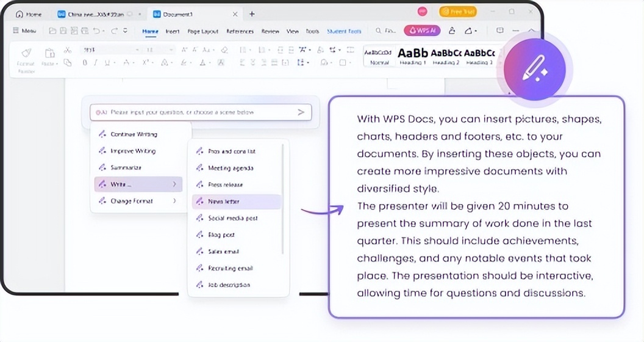Toggle Bold formatting
The image size is (644, 342).
[85, 62]
